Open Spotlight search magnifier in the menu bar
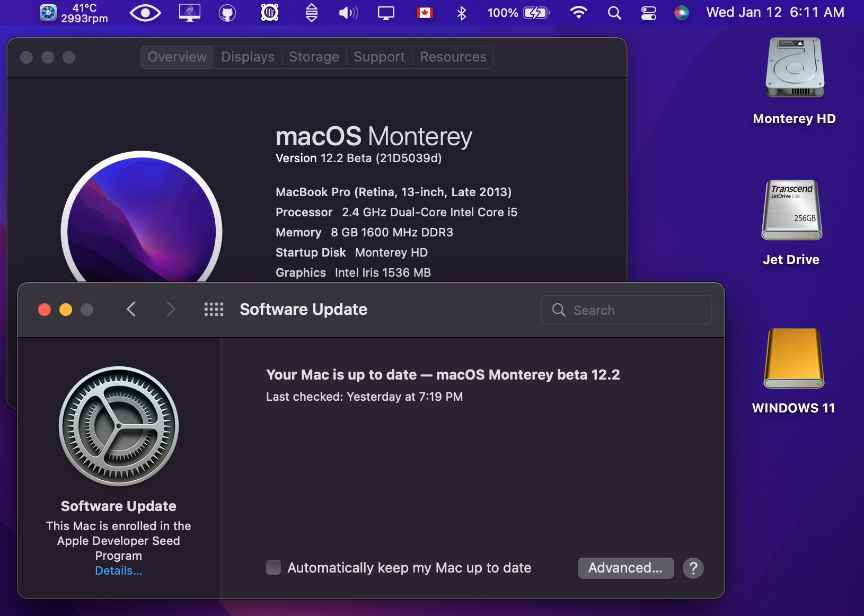Image resolution: width=864 pixels, height=616 pixels. (614, 13)
